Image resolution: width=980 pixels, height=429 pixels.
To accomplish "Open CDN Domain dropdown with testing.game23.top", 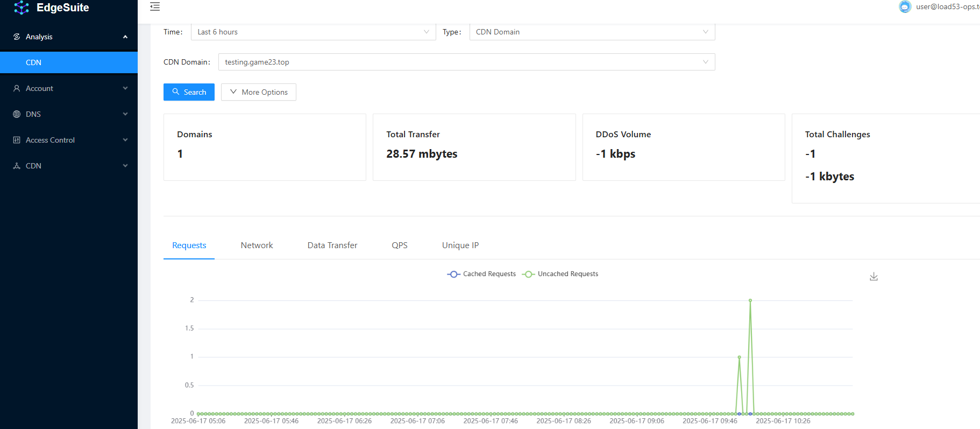I will [466, 62].
